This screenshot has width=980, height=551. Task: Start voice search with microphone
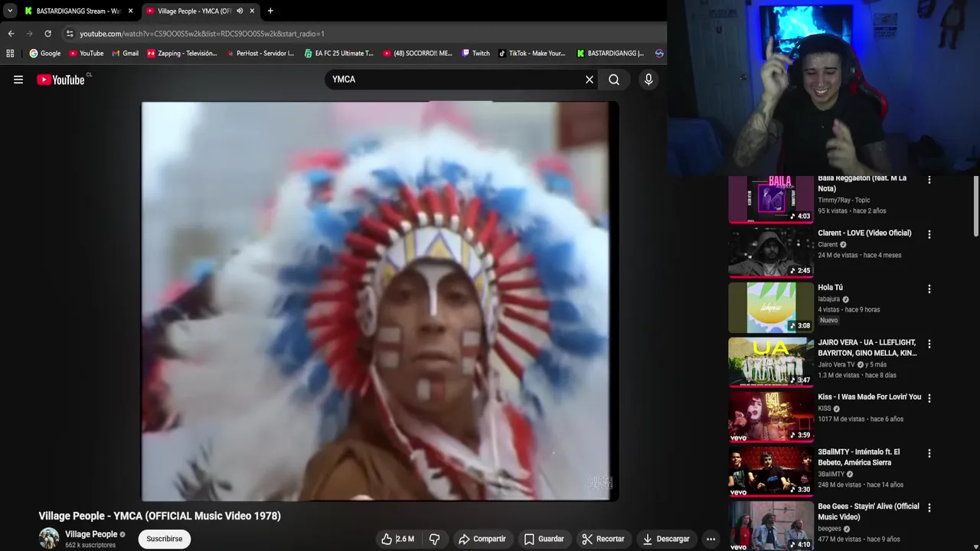[x=648, y=80]
